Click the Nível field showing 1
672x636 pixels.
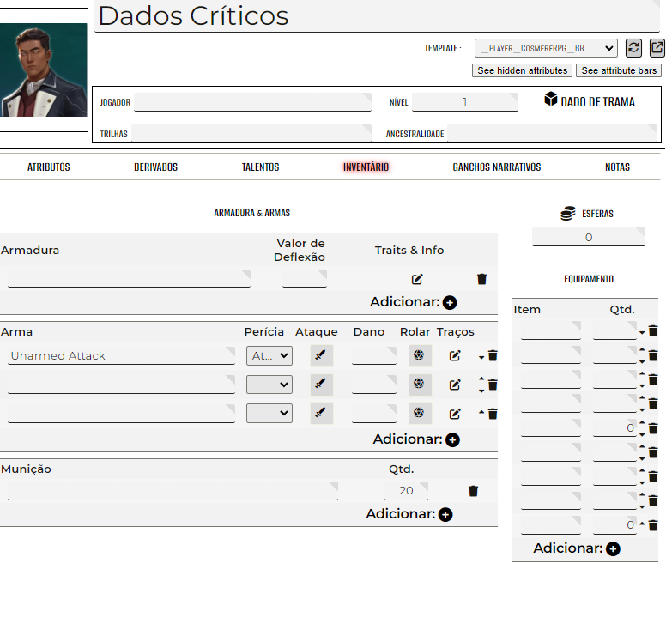click(x=465, y=102)
